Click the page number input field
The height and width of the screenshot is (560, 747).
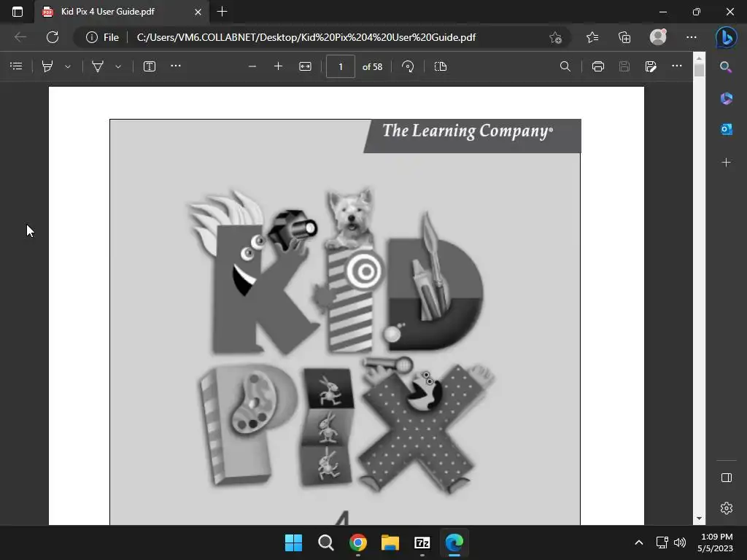pyautogui.click(x=341, y=66)
